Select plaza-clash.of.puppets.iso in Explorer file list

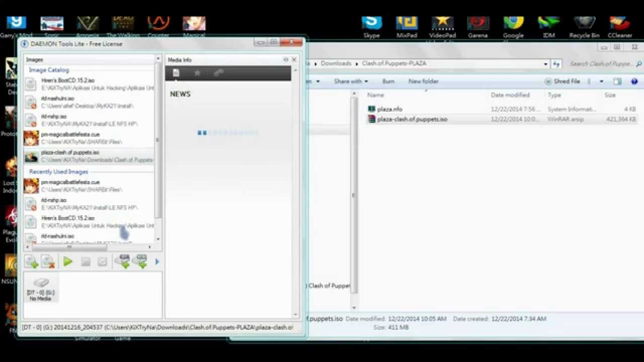[x=407, y=119]
